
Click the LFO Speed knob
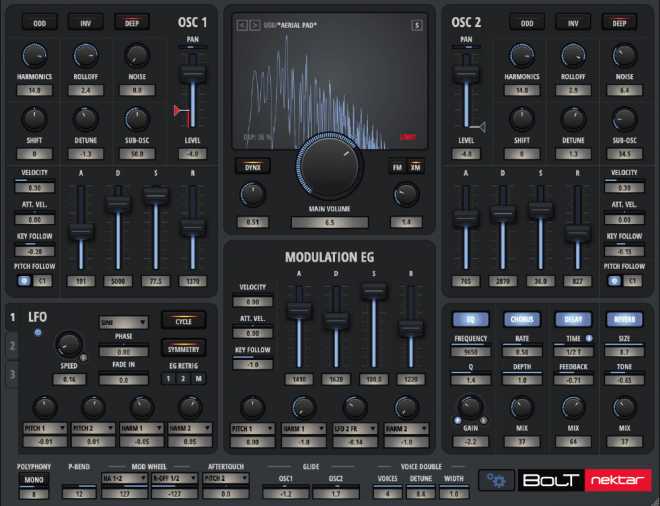coord(69,346)
